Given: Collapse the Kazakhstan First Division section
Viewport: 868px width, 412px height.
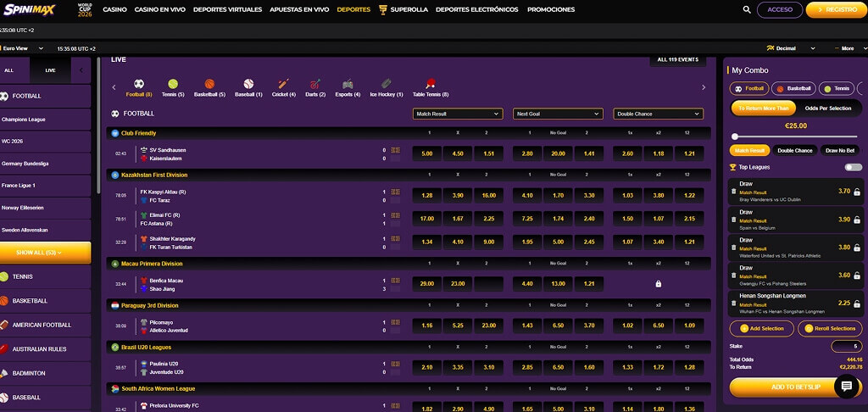Looking at the screenshot, I should click(409, 175).
